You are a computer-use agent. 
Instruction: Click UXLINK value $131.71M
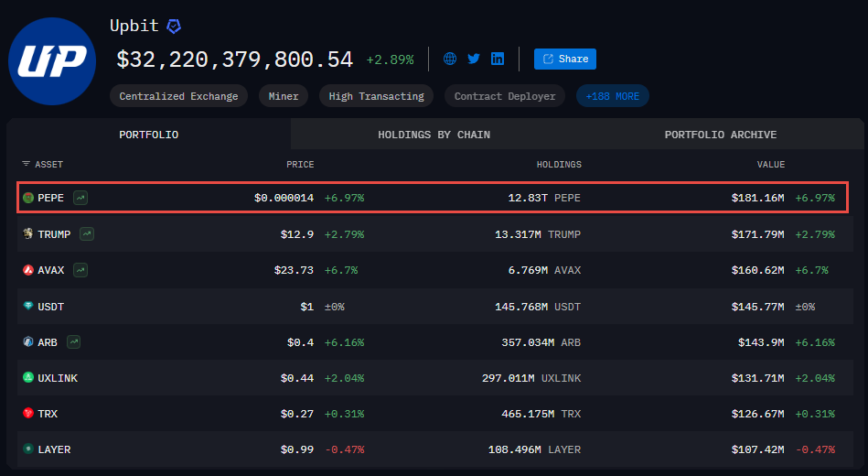point(758,378)
